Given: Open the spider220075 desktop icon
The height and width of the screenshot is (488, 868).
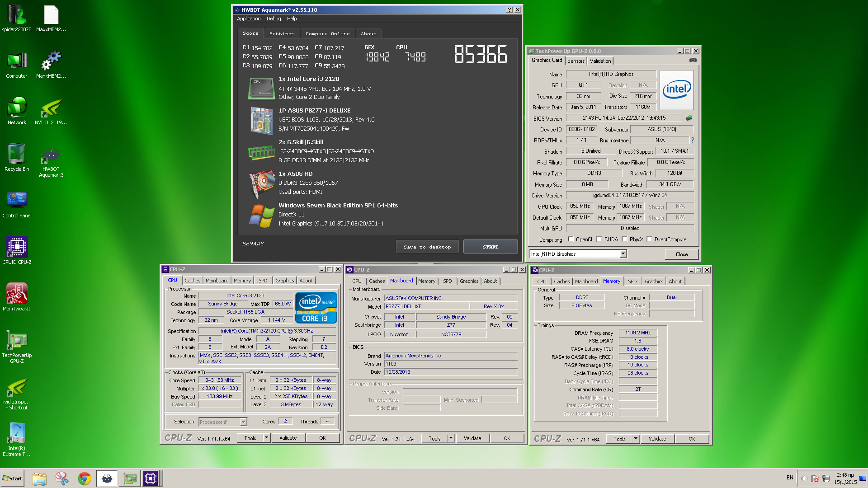Looking at the screenshot, I should 17,18.
